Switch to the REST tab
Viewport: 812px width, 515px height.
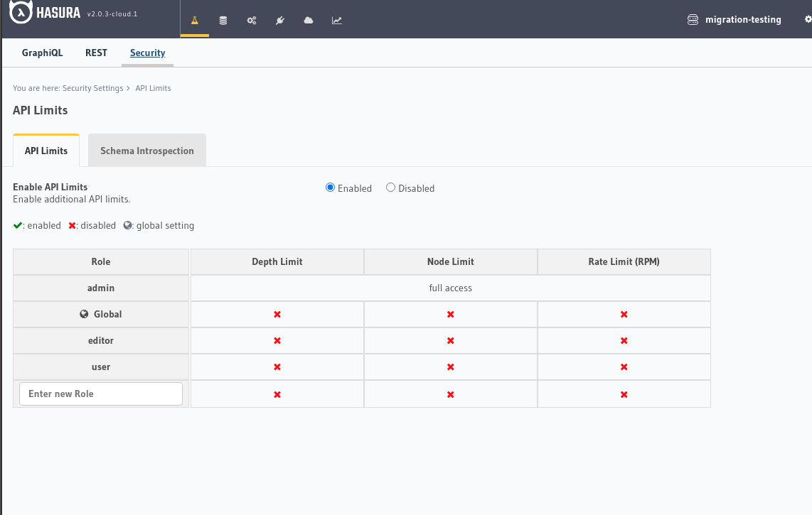pos(96,53)
